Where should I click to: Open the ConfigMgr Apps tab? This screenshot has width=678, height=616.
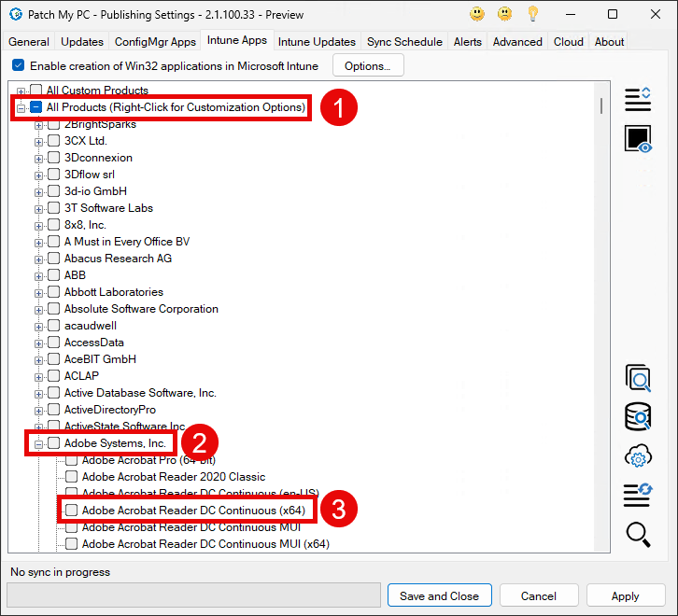point(155,42)
